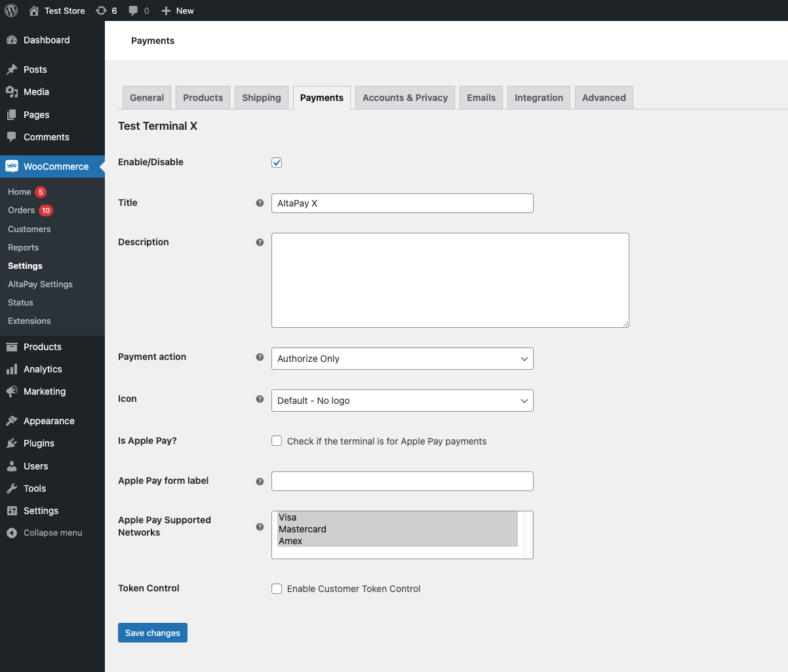Image resolution: width=788 pixels, height=672 pixels.
Task: Open the Orders submenu link
Action: (x=22, y=210)
